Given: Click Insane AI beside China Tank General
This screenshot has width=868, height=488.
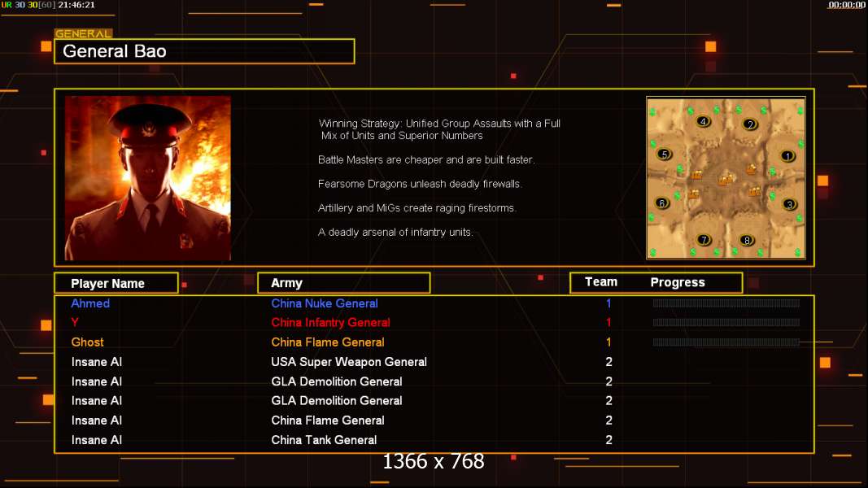Looking at the screenshot, I should click(x=96, y=440).
